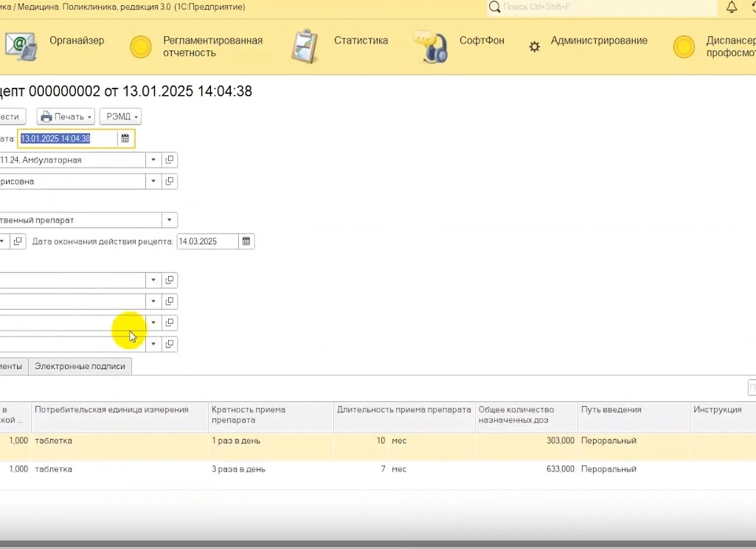Open calendar picker for the document date
Image resolution: width=756 pixels, height=549 pixels.
(x=125, y=139)
